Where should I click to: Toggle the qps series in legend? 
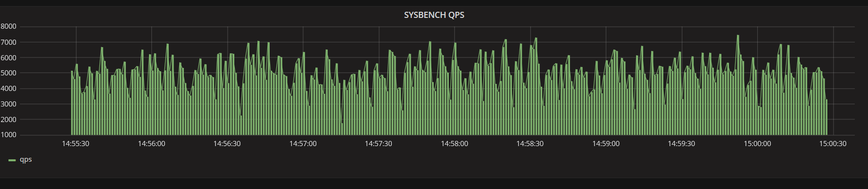pos(26,159)
